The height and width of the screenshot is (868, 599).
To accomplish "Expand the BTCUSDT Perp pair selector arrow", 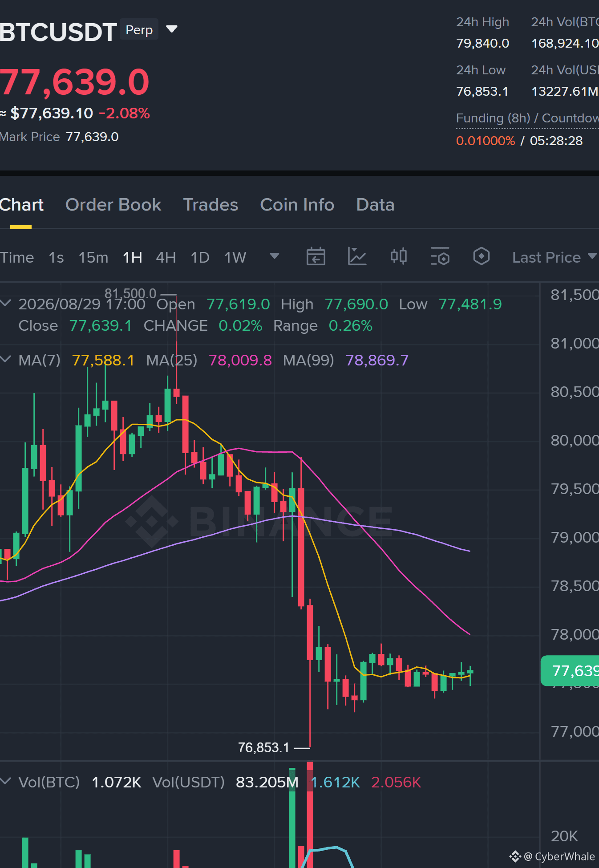I will (x=172, y=29).
